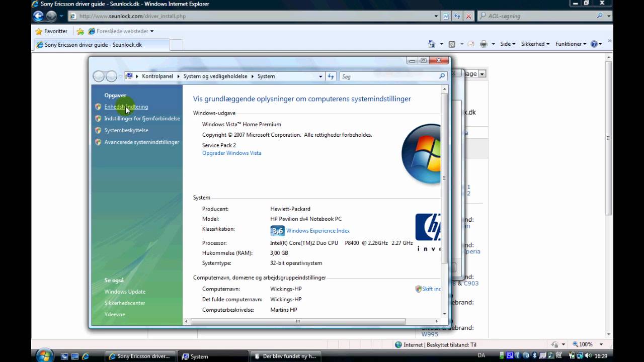Click RSS feeds icon in IE toolbar
The width and height of the screenshot is (644, 362).
452,44
